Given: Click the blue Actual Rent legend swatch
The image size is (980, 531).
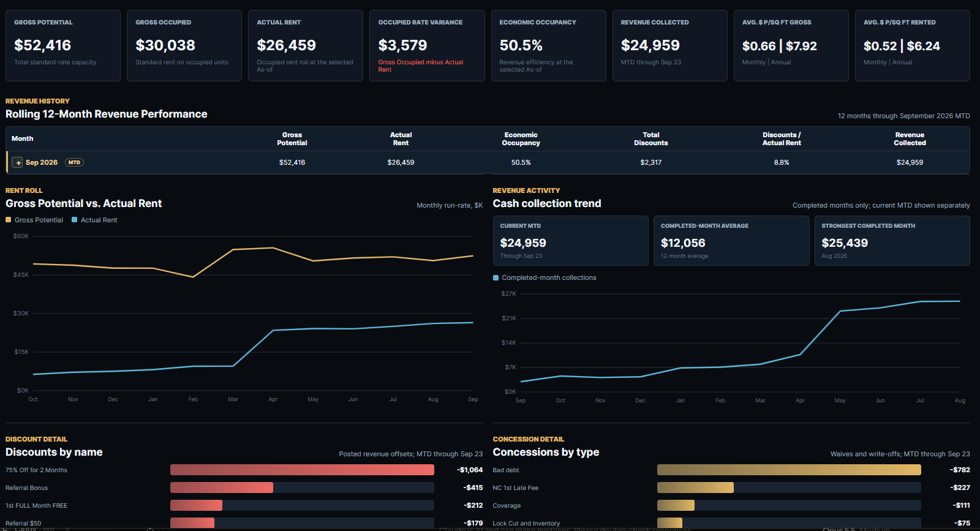Looking at the screenshot, I should (75, 220).
